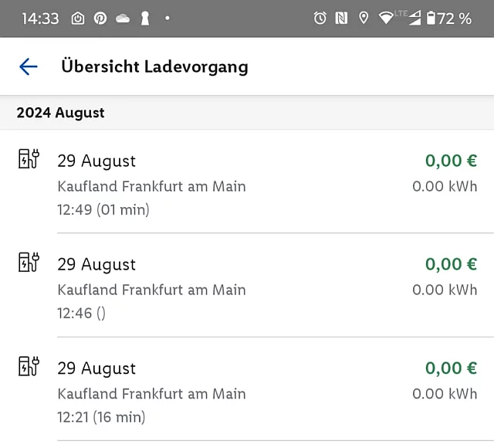The height and width of the screenshot is (448, 494).
Task: Tap the 14:33 clock in status bar
Action: pos(40,19)
